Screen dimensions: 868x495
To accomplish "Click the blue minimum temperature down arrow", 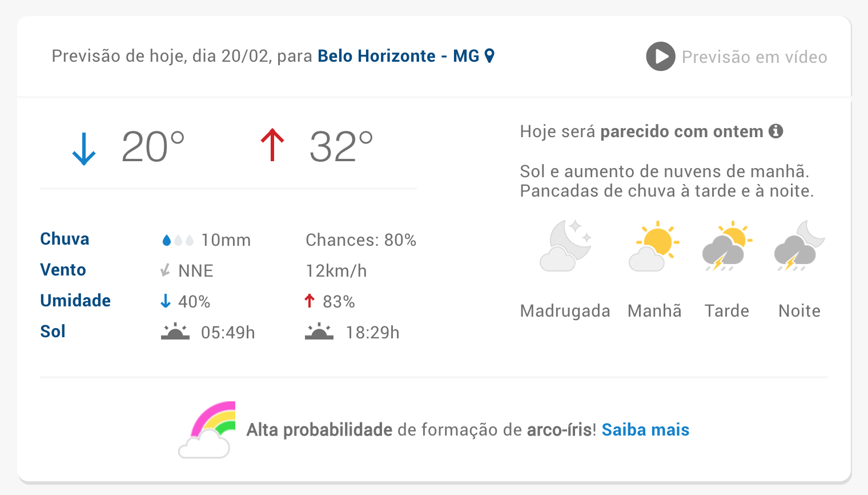I will click(84, 149).
